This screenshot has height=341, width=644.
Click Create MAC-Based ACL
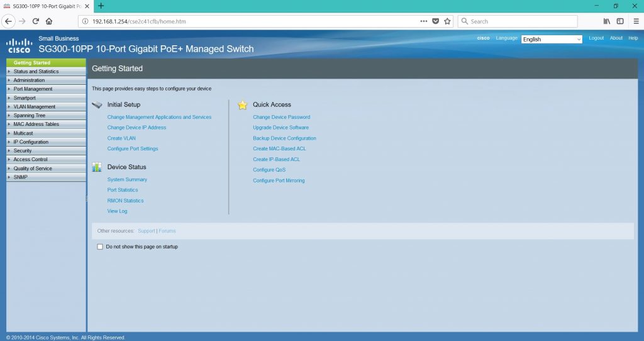pos(279,148)
